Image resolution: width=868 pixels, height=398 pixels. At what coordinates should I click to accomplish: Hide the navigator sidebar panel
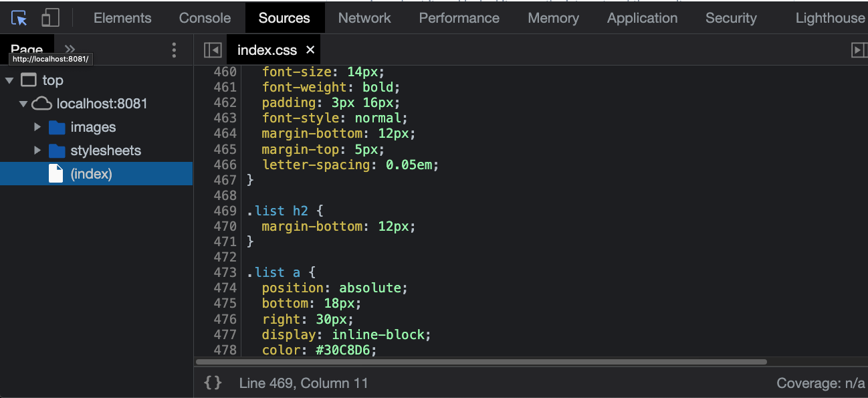(213, 50)
